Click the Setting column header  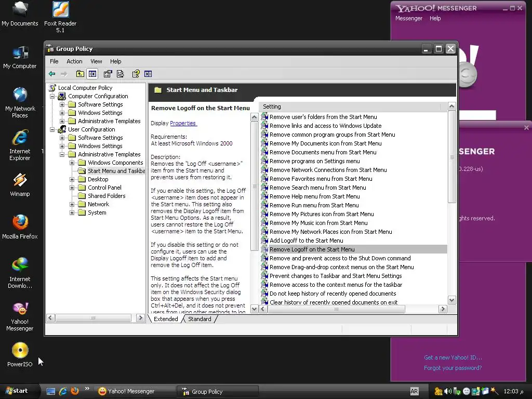(x=350, y=107)
